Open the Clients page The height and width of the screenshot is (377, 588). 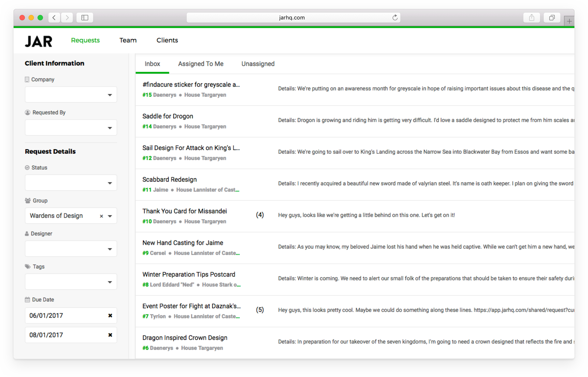coord(167,40)
